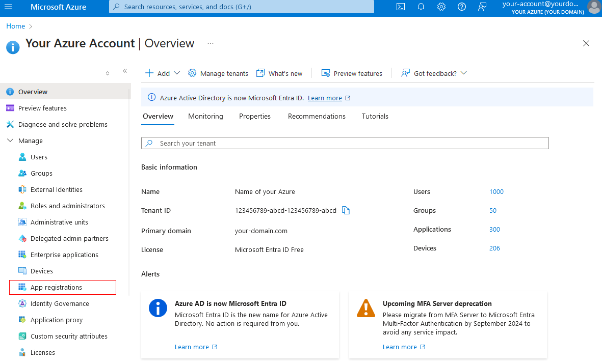This screenshot has width=602, height=364.
Task: Go to Home breadcrumb
Action: pos(15,26)
